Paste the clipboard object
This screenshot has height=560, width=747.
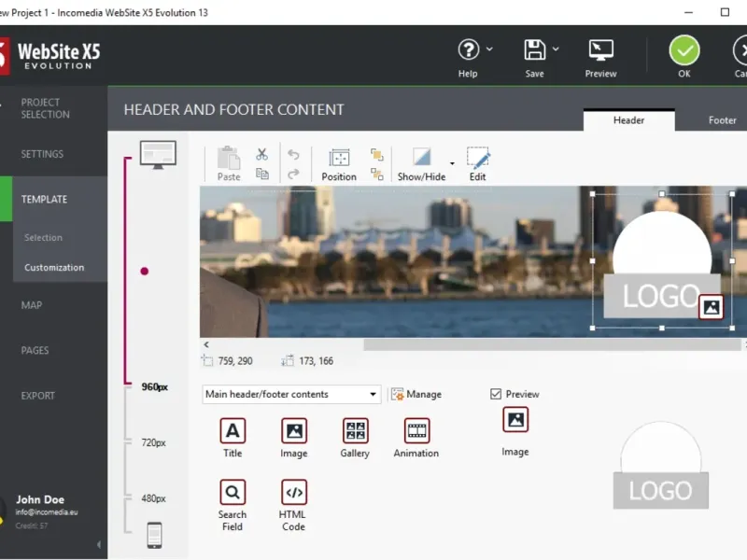tap(229, 163)
